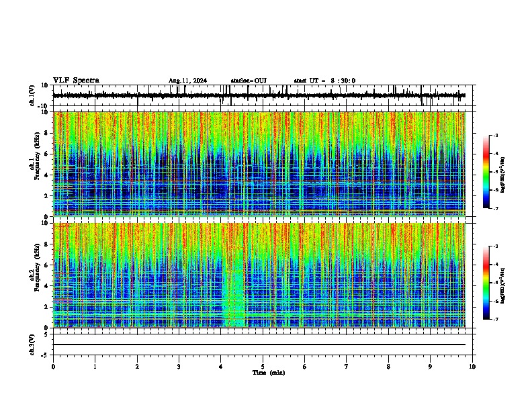Image resolution: width=532 pixels, height=411 pixels.
Task: Click the ch.1 spectrogram color scale bar
Action: point(486,172)
